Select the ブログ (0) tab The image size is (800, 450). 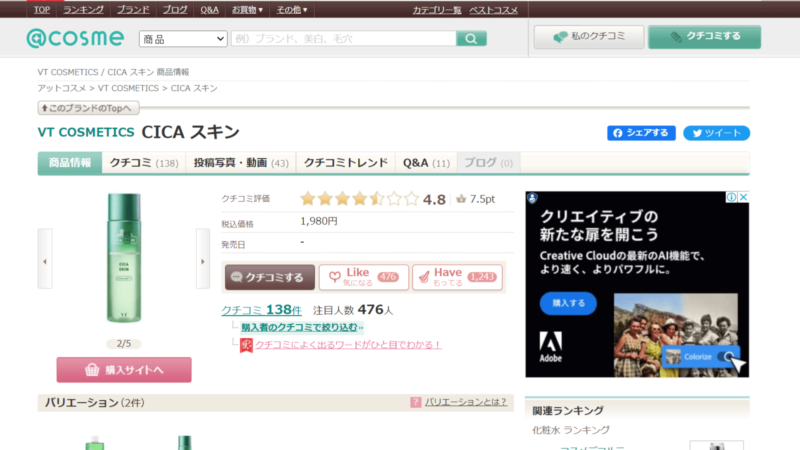pos(488,163)
